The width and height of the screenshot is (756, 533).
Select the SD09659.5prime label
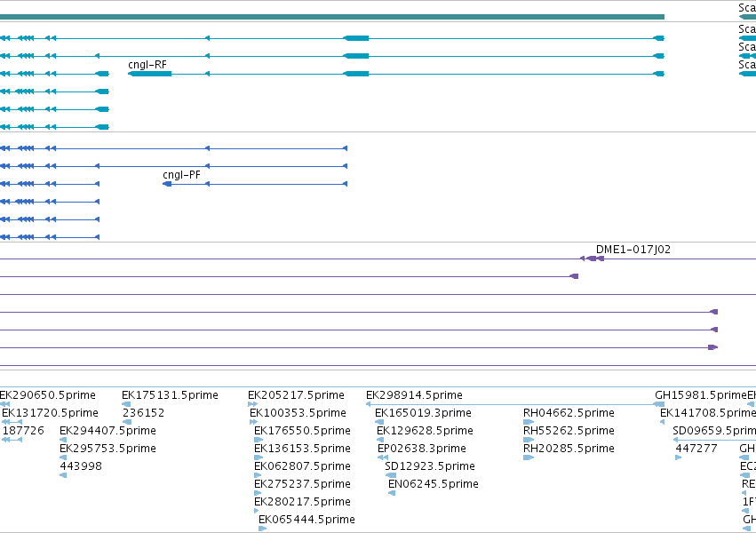point(714,431)
